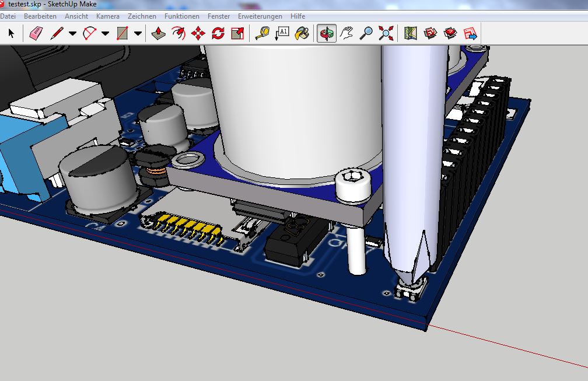The width and height of the screenshot is (588, 381).
Task: Select the arrow Select tool
Action: [11, 33]
